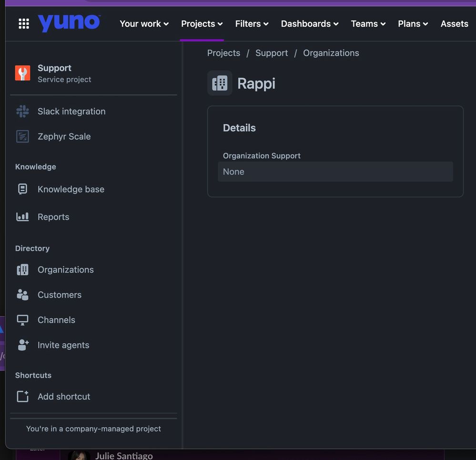This screenshot has width=476, height=460.
Task: Click the Rappi organization title
Action: (256, 83)
